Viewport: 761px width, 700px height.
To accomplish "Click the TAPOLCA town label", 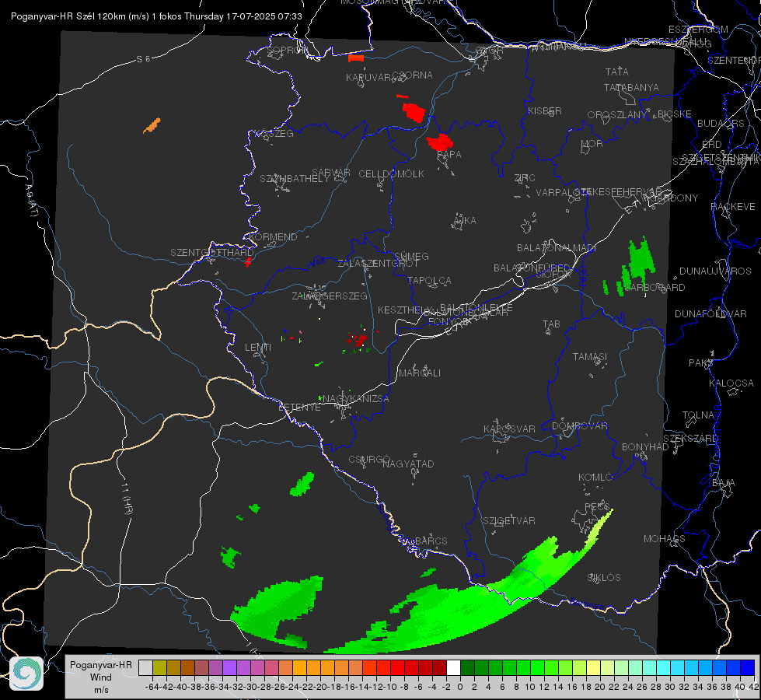I will pos(430,280).
